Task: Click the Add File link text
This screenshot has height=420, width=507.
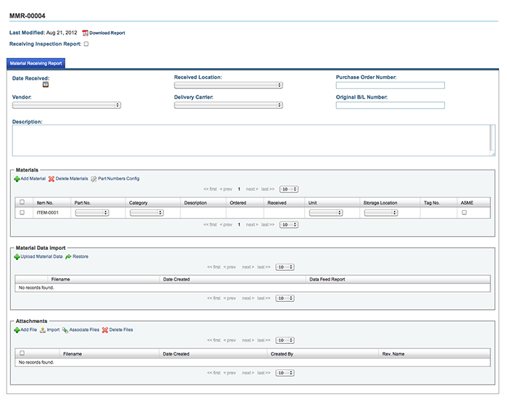Action: (29, 329)
